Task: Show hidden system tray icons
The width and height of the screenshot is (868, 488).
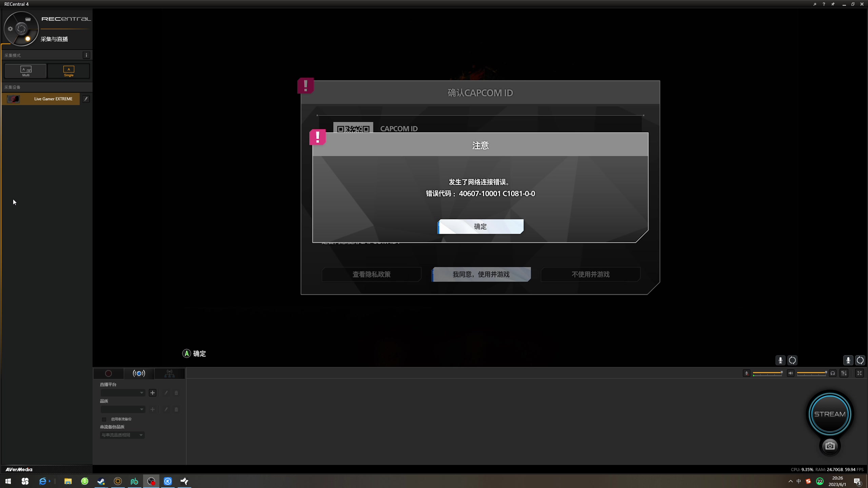Action: coord(791,481)
